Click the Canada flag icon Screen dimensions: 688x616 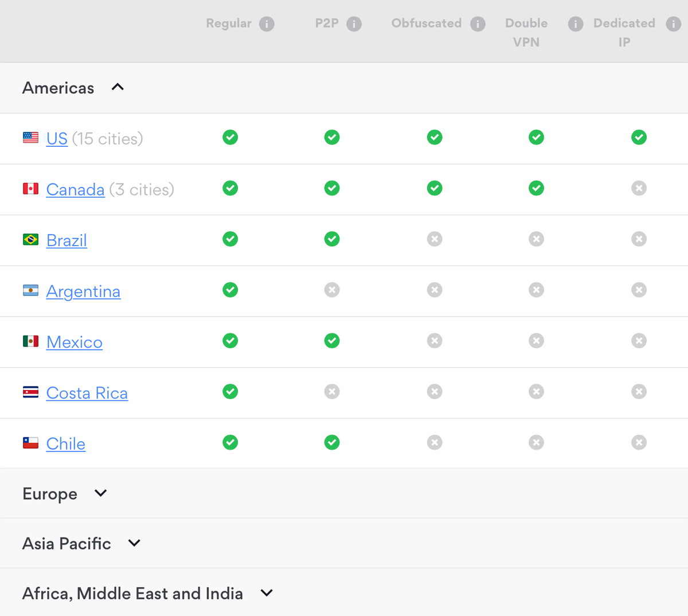coord(30,188)
